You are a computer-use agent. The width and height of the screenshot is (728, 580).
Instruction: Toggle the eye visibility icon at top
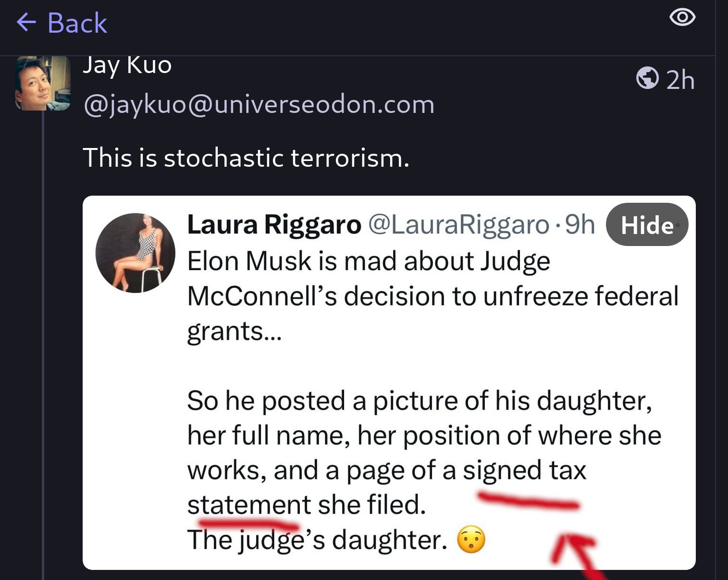coord(682,18)
